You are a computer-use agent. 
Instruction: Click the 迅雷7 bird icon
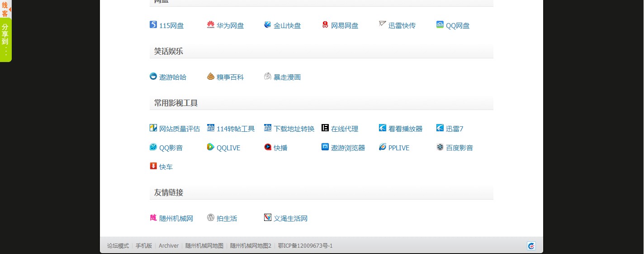click(440, 128)
